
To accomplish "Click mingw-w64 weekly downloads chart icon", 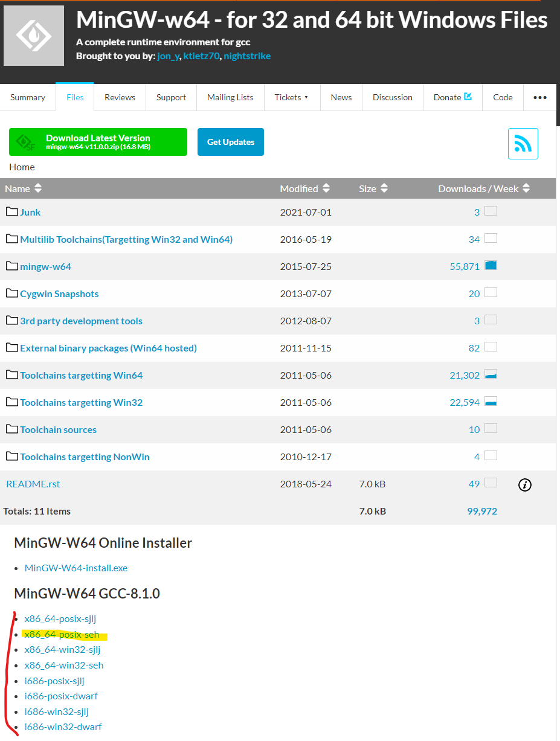I will point(491,265).
